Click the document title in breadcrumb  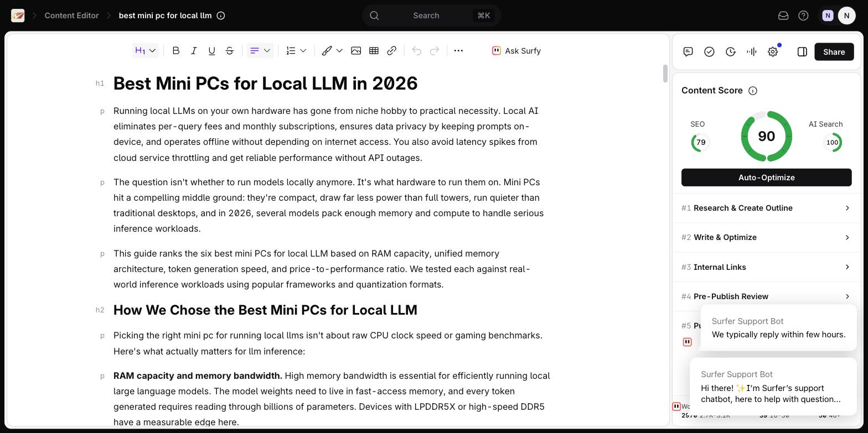point(165,15)
